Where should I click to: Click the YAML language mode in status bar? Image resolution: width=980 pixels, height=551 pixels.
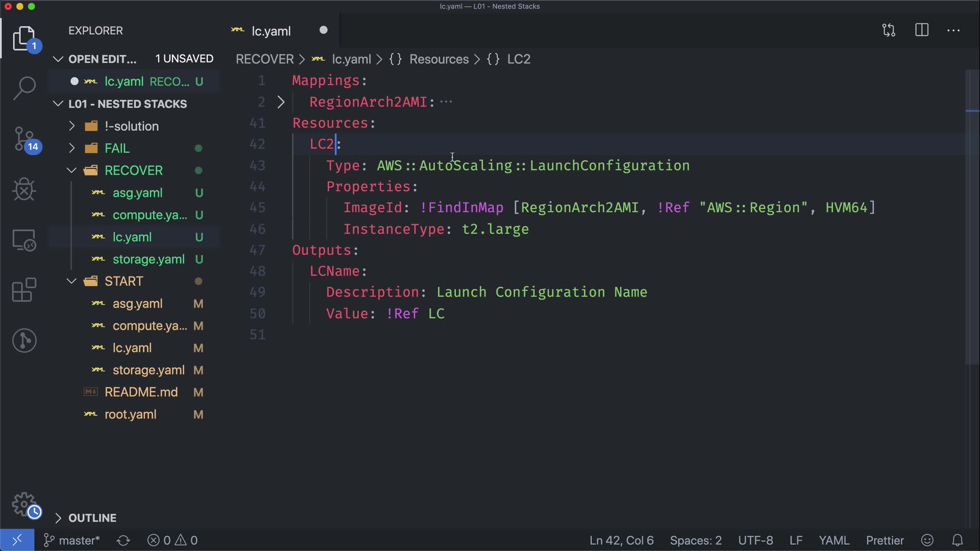point(834,540)
